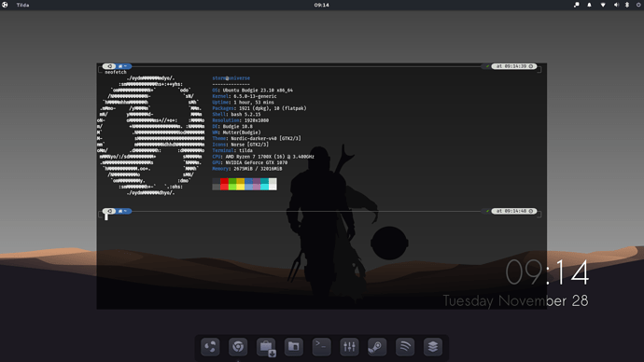Screen dimensions: 644x362
Task: Open the stacked layers icon in dock
Action: pyautogui.click(x=433, y=347)
